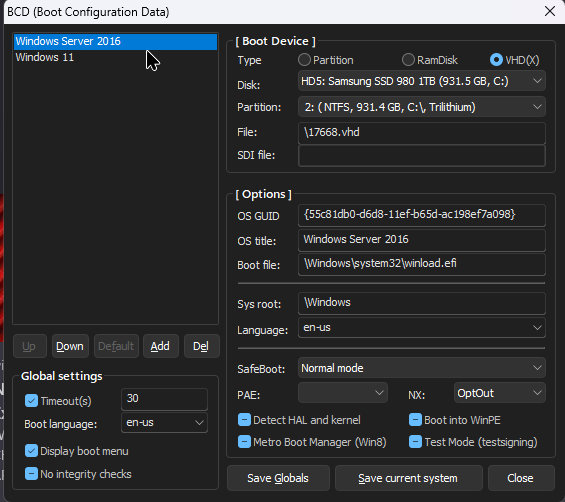Click the Add entry button

pos(160,346)
